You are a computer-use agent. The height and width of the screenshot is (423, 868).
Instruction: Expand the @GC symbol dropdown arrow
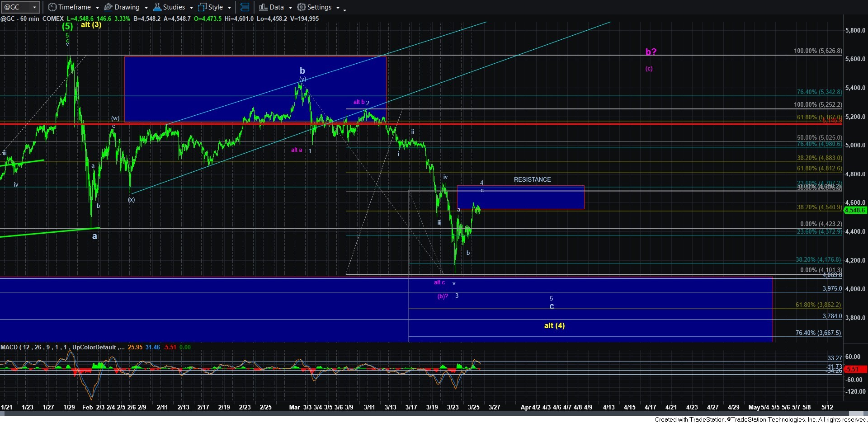34,7
